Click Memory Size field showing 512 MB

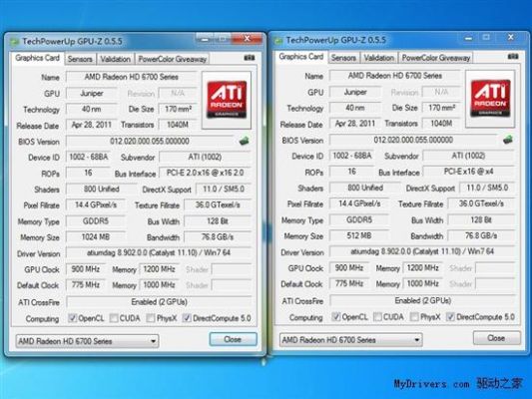click(x=359, y=235)
